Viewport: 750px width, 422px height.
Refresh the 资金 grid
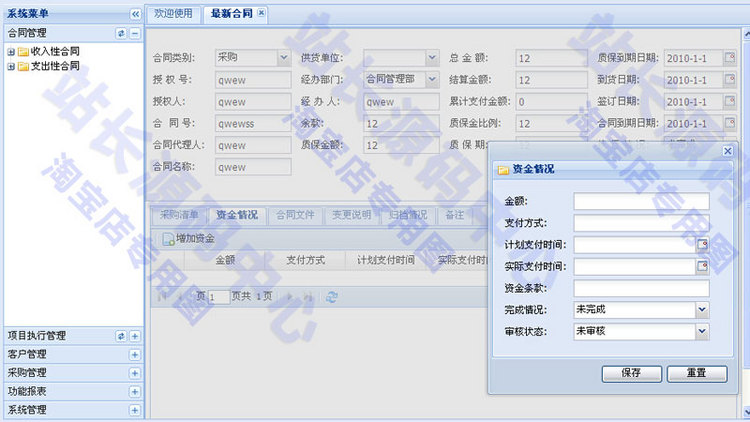[x=331, y=297]
